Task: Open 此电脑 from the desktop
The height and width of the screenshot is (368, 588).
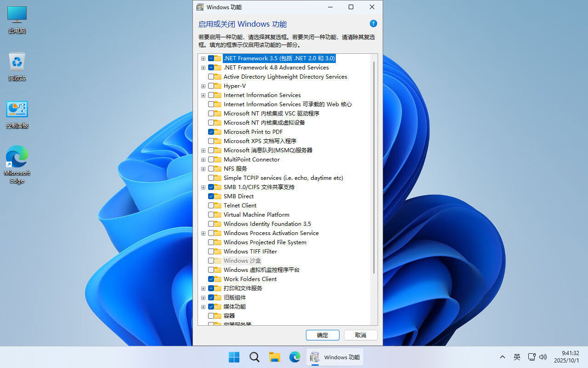Action: point(17,18)
